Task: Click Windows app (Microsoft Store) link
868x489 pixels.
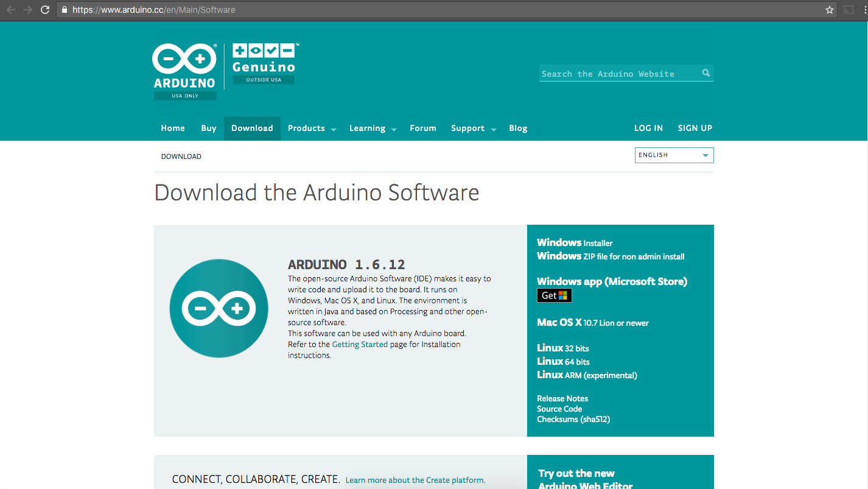Action: coord(612,281)
